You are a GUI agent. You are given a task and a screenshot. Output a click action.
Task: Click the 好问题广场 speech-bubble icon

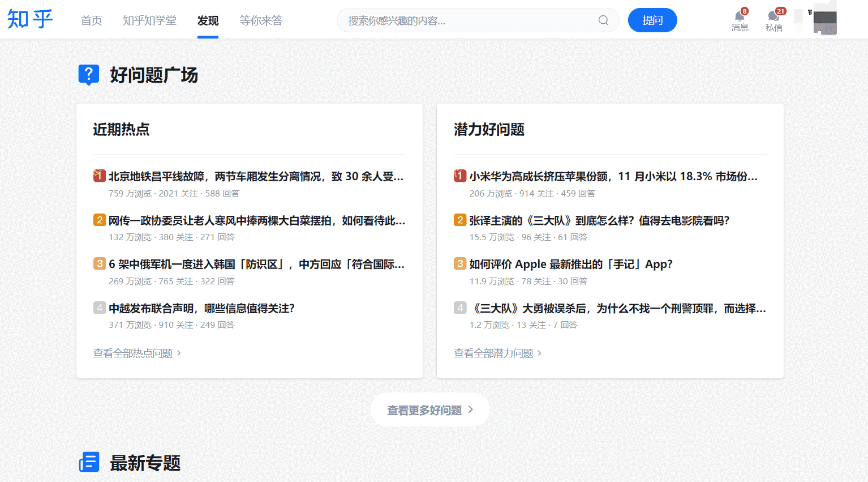(x=89, y=74)
